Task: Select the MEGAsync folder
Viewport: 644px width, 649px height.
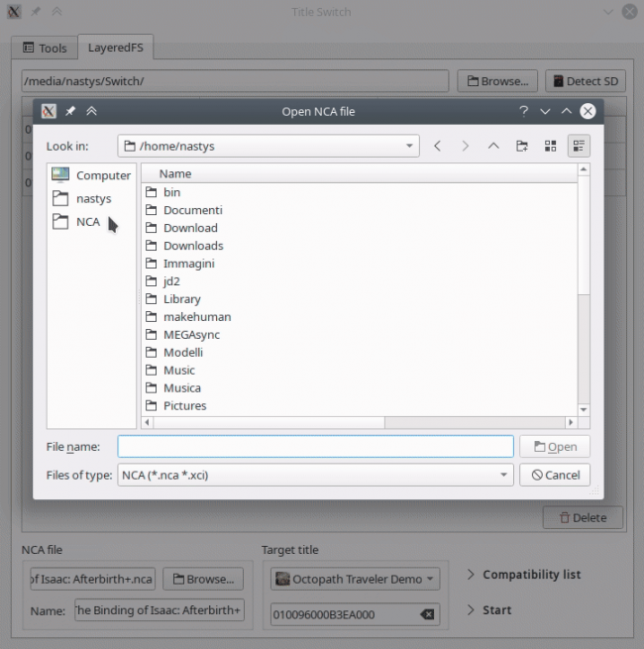Action: click(191, 335)
